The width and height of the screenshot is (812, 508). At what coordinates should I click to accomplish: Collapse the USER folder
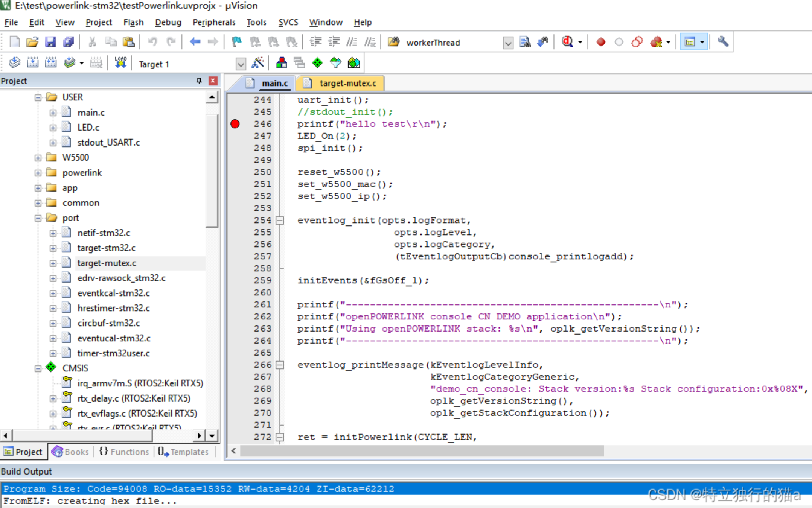(38, 97)
